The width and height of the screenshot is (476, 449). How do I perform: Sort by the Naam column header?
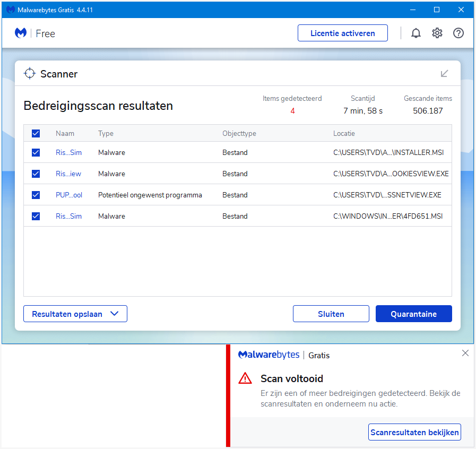(x=65, y=133)
